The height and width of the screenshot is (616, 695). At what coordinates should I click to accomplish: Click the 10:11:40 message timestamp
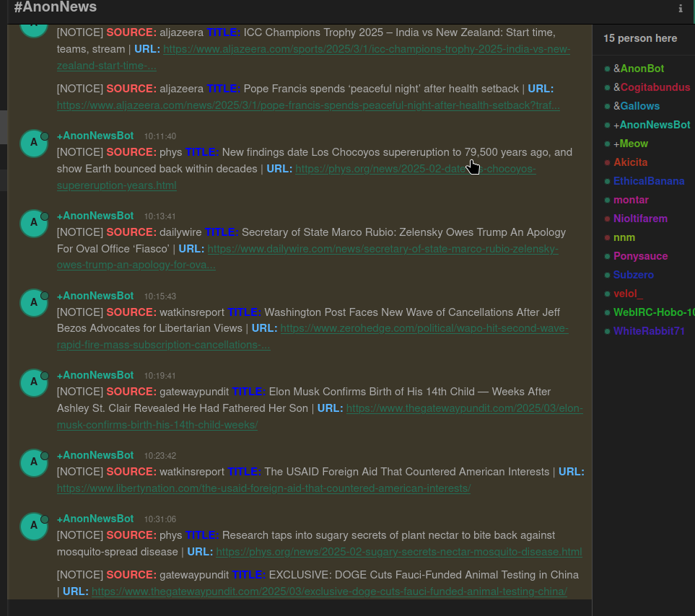pyautogui.click(x=160, y=136)
